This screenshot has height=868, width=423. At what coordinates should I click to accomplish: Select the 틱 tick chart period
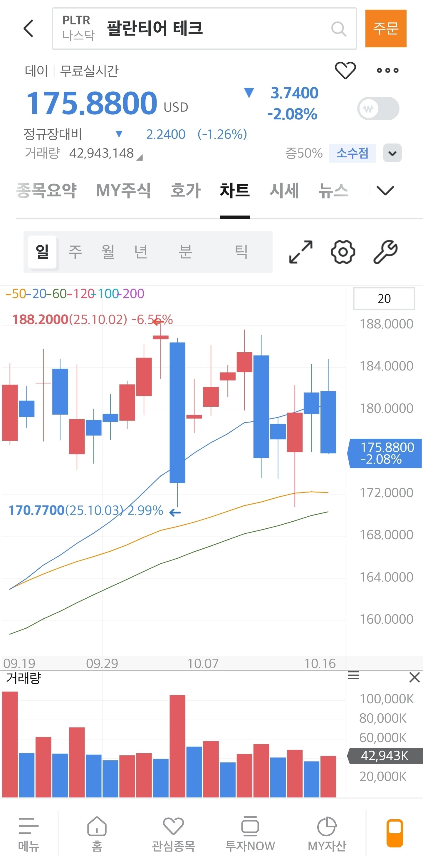click(241, 252)
